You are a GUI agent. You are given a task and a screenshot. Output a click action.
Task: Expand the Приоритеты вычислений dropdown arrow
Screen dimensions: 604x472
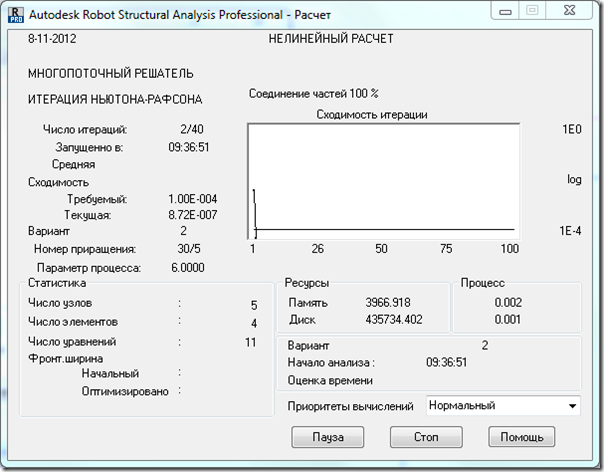tap(571, 406)
